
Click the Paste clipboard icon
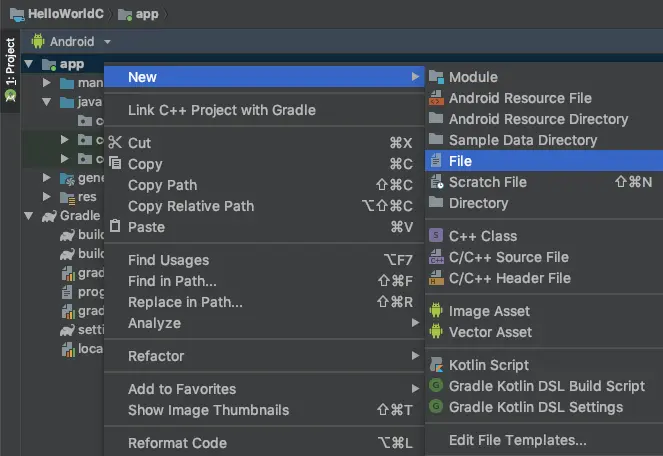[x=115, y=227]
